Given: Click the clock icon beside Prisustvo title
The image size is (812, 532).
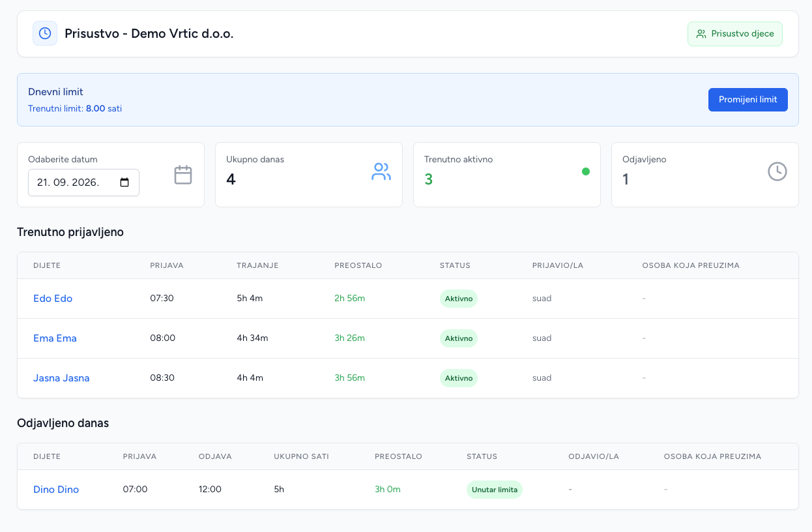Looking at the screenshot, I should [45, 33].
